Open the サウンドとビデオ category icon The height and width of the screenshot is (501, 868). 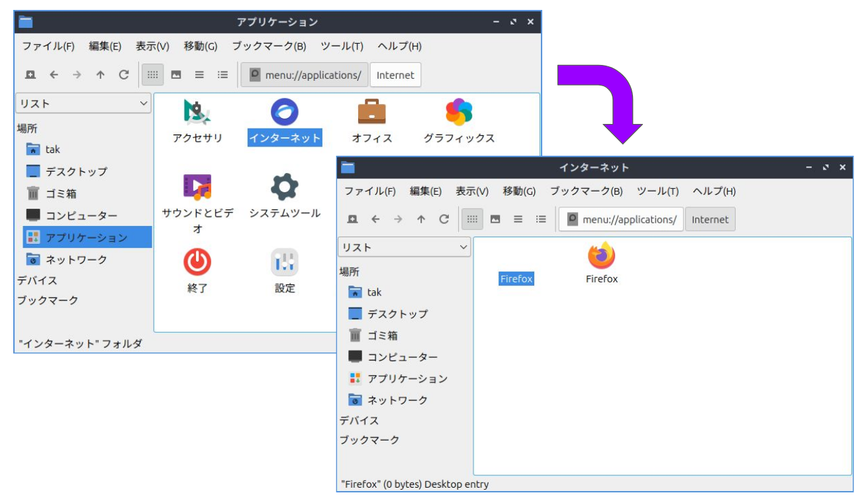[x=197, y=188]
